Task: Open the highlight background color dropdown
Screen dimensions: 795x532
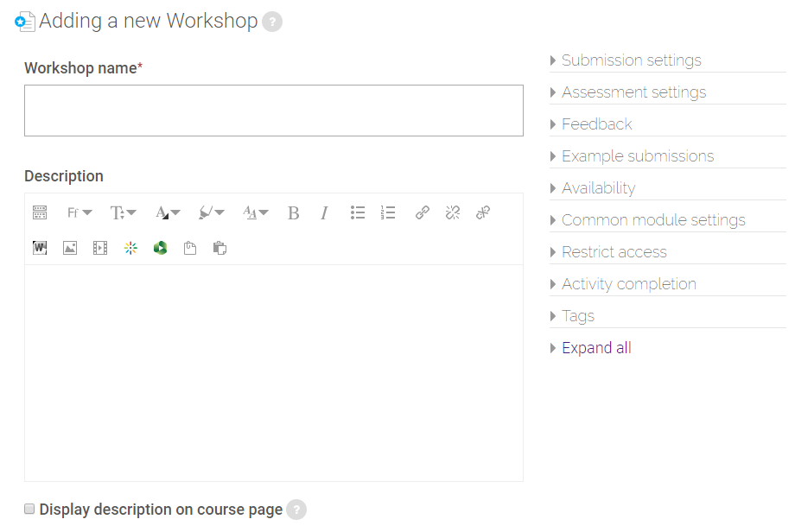Action: click(212, 212)
